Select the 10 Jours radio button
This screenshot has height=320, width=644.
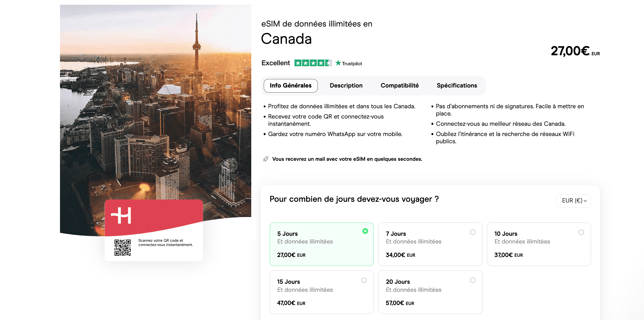click(x=581, y=232)
